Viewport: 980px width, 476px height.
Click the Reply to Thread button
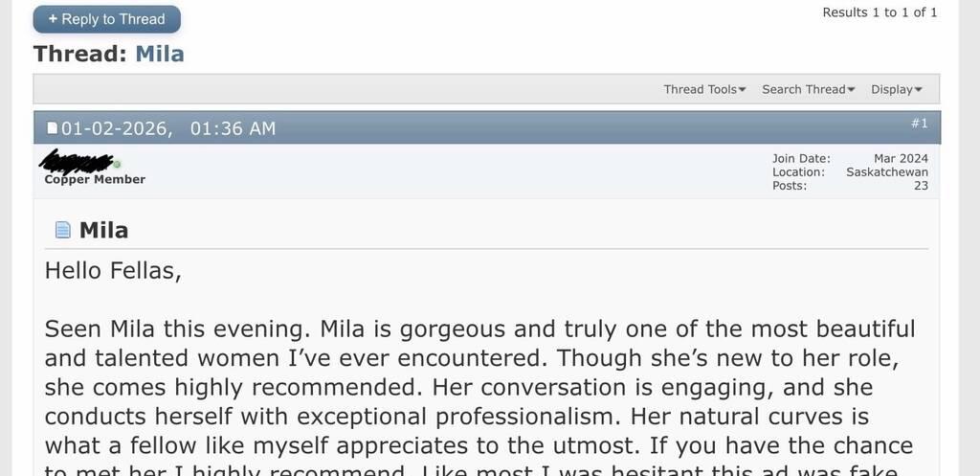tap(106, 19)
